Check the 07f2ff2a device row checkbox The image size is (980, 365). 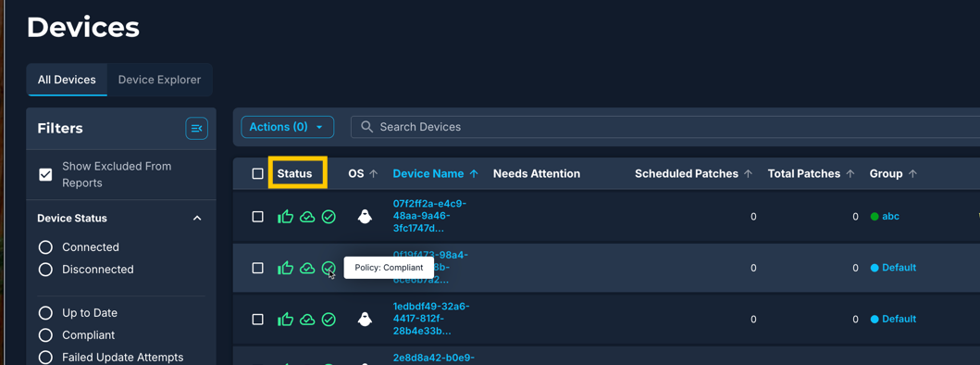[x=257, y=217]
